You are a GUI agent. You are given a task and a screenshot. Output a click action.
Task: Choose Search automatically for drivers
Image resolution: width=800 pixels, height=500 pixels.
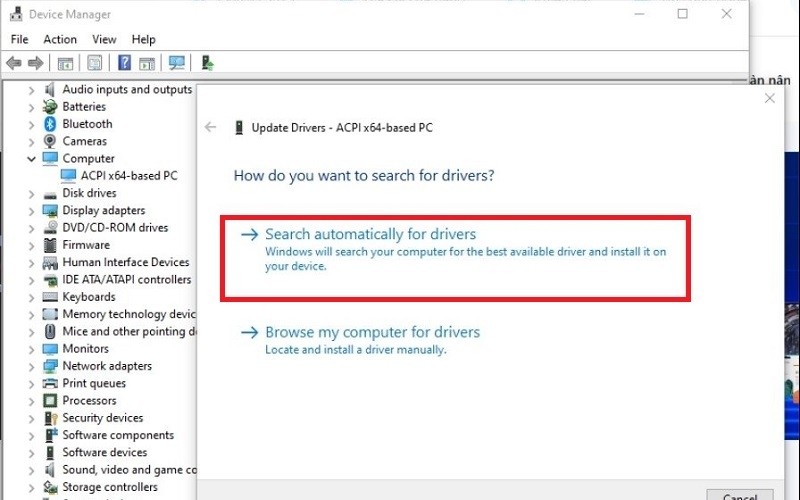(x=370, y=235)
